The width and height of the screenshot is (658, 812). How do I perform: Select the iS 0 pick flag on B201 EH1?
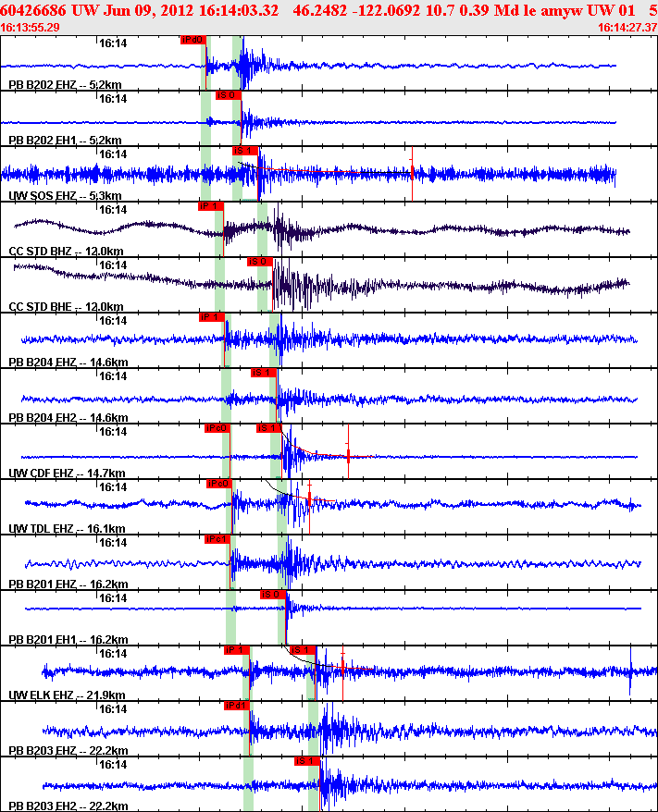coord(272,595)
